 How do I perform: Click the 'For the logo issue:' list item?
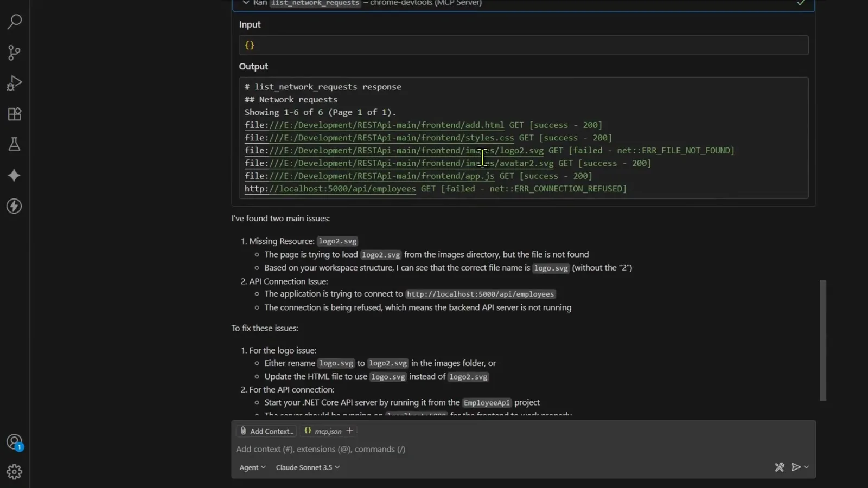[283, 350]
